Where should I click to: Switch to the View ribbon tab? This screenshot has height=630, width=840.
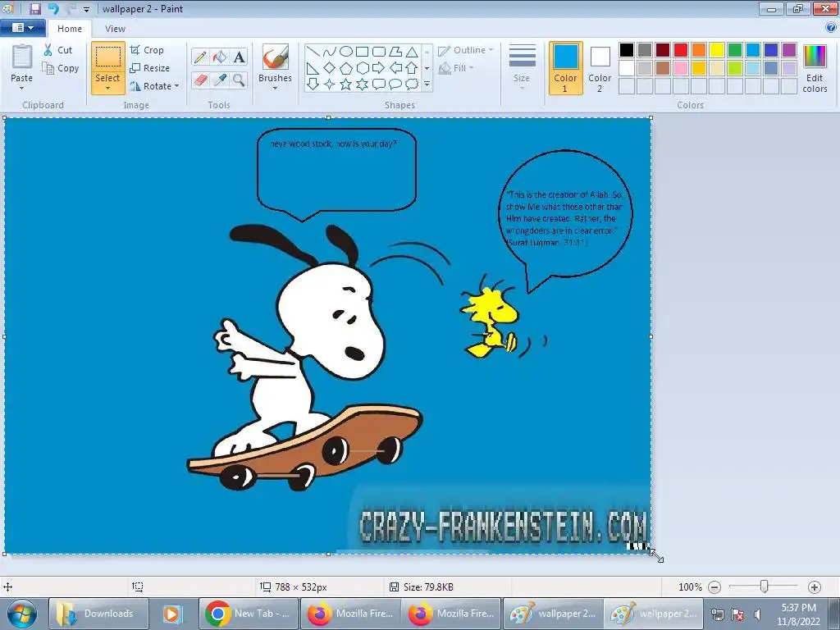(115, 29)
